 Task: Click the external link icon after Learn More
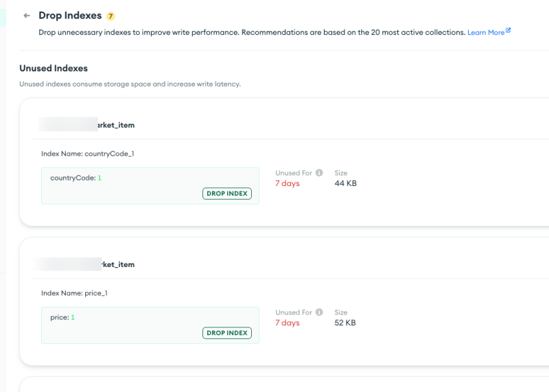pos(509,31)
